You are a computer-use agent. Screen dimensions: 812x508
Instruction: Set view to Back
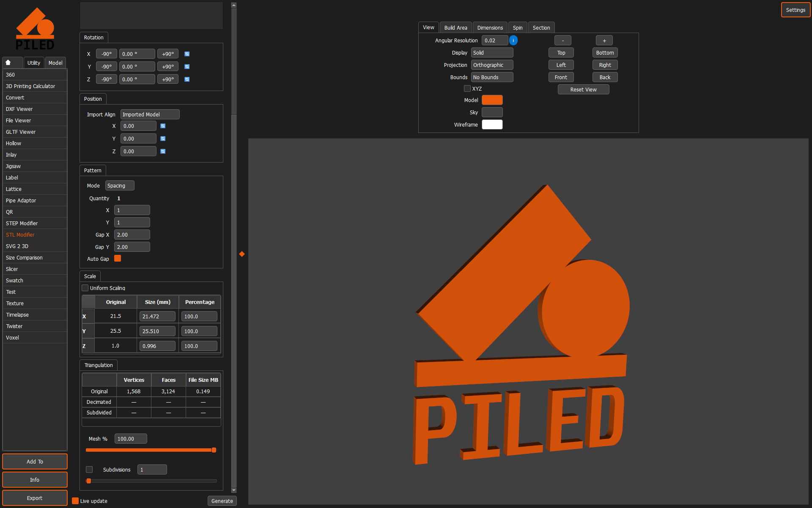coord(605,77)
